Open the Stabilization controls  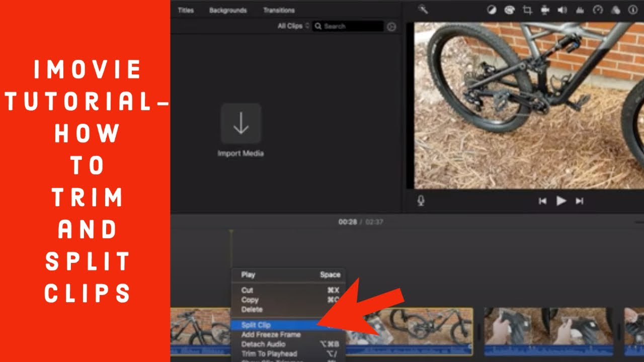545,10
